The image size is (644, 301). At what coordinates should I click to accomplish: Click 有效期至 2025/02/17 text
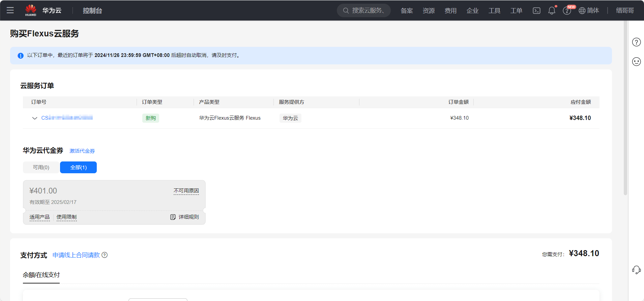[53, 202]
